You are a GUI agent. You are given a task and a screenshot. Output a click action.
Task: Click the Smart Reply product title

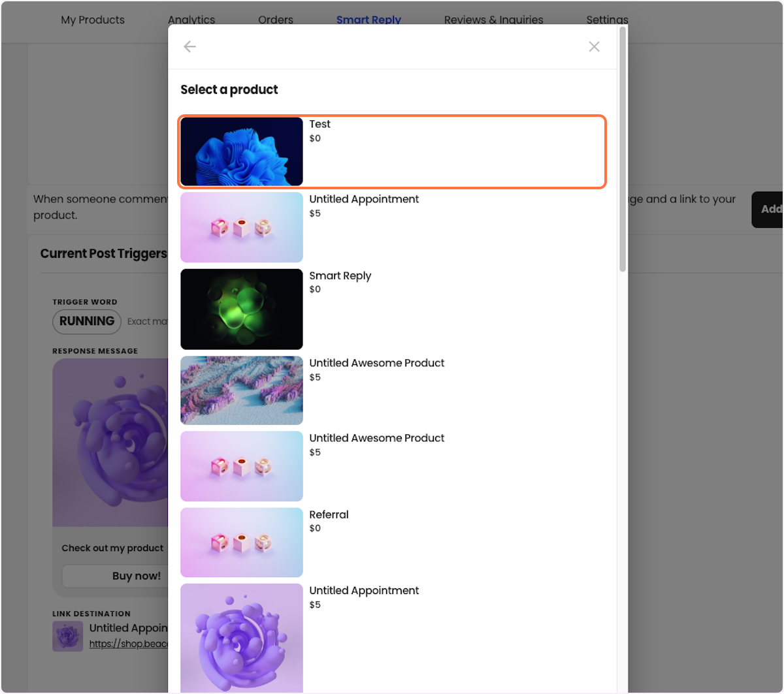coord(340,276)
